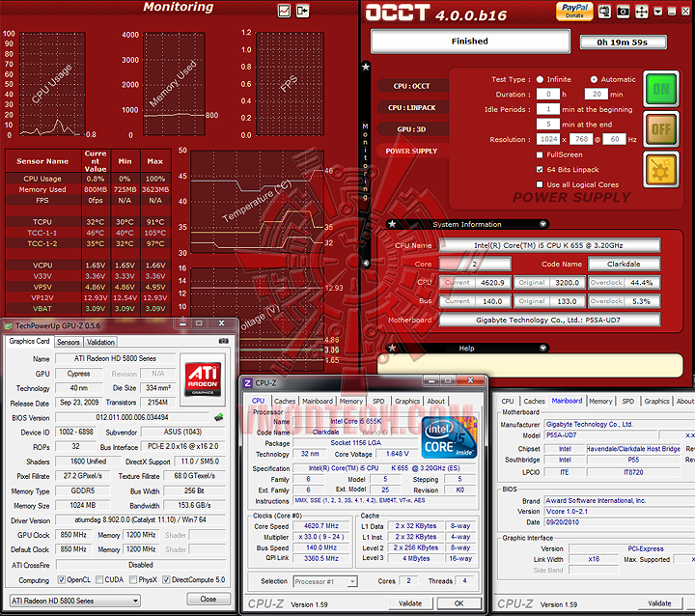This screenshot has height=616, width=695.
Task: Choose the Automatic test type radio button
Action: pyautogui.click(x=594, y=79)
